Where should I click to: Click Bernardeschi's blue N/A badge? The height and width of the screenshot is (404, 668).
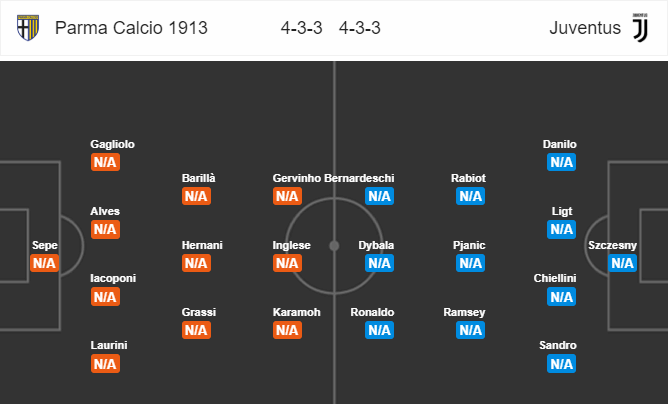click(x=379, y=196)
